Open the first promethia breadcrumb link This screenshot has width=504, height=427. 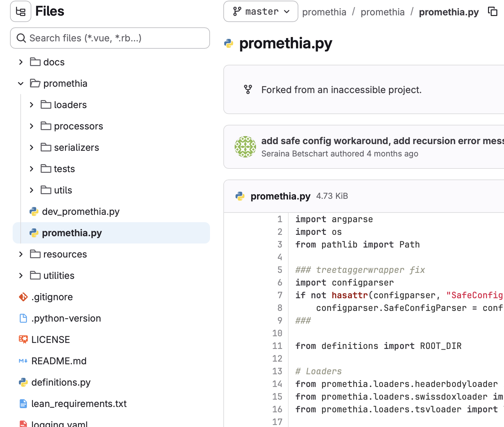point(324,12)
